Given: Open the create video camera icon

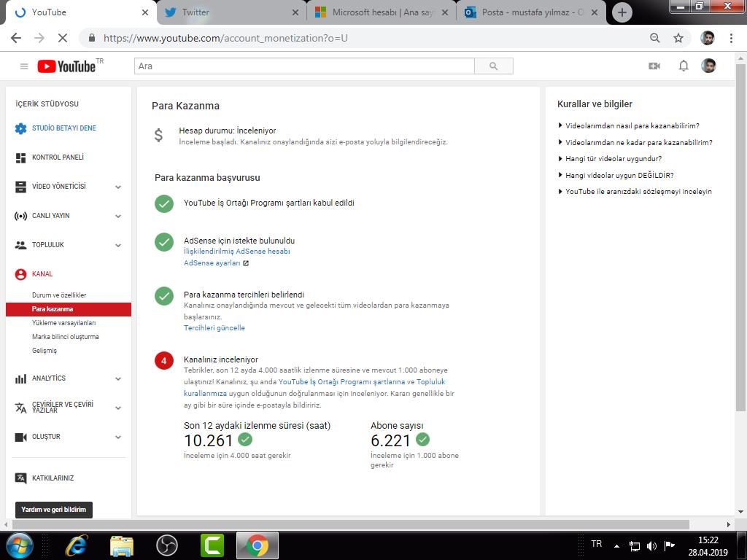Looking at the screenshot, I should pyautogui.click(x=654, y=66).
